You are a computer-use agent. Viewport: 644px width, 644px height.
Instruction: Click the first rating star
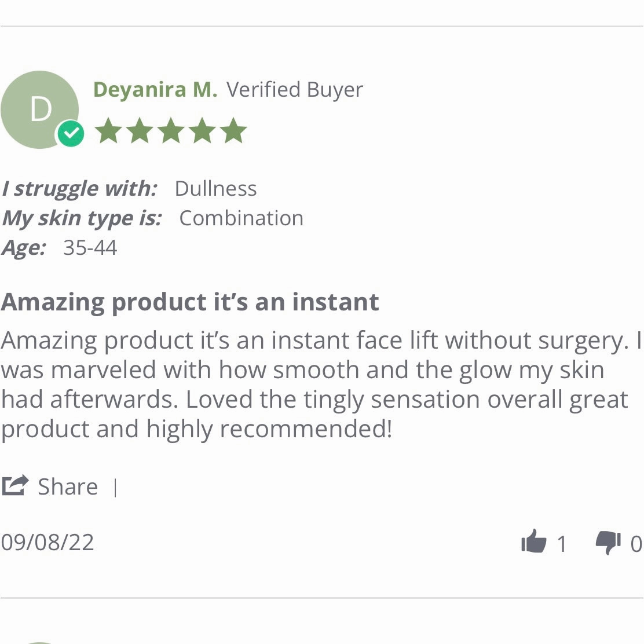click(x=108, y=131)
